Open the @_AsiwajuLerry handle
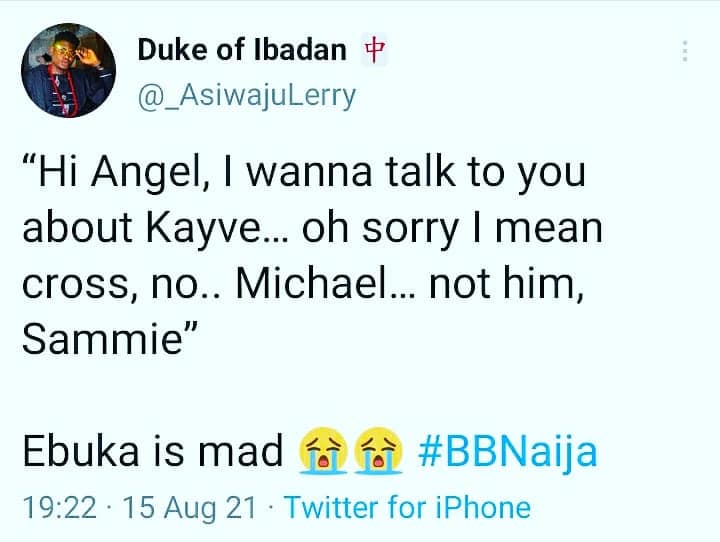Image resolution: width=720 pixels, height=542 pixels. click(x=247, y=96)
